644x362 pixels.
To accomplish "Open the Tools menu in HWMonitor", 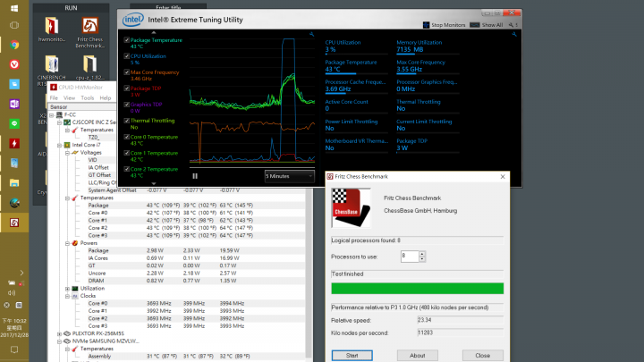I will pyautogui.click(x=87, y=97).
